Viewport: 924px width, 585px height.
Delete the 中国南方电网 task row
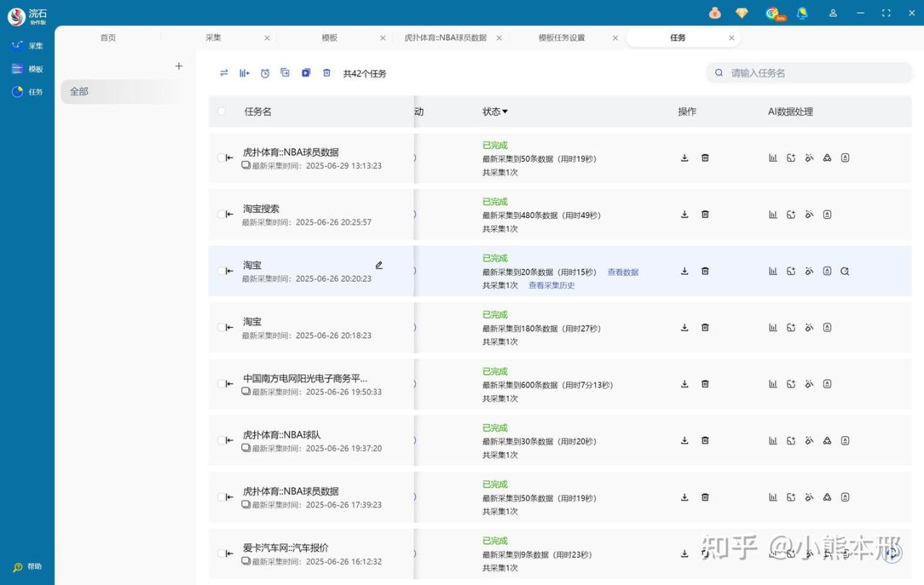click(x=705, y=384)
